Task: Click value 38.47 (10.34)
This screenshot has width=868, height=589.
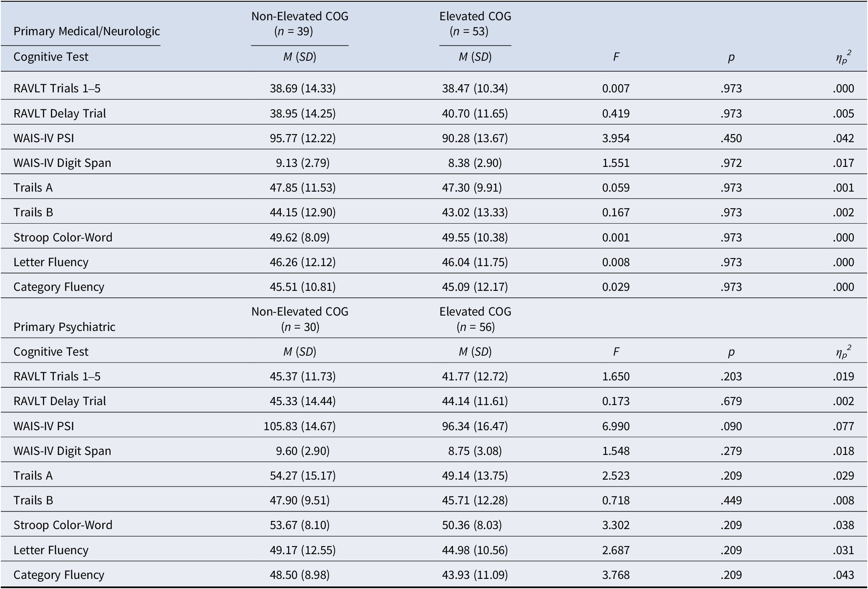Action: coord(475,88)
